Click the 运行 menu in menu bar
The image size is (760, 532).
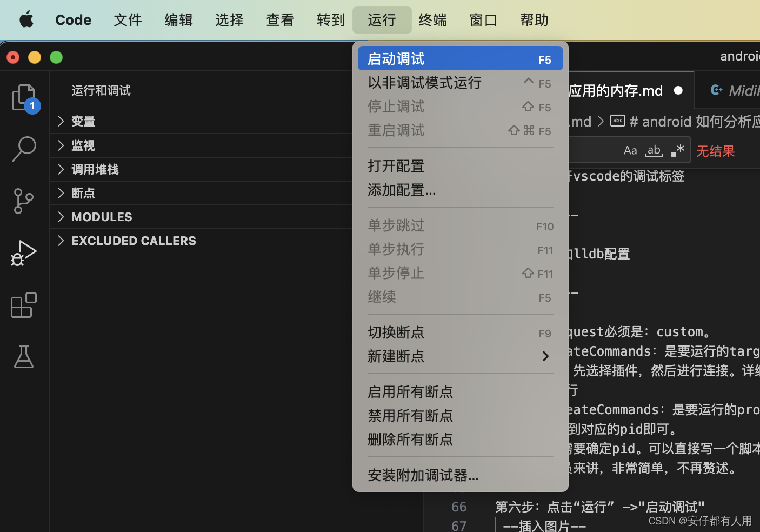(382, 20)
